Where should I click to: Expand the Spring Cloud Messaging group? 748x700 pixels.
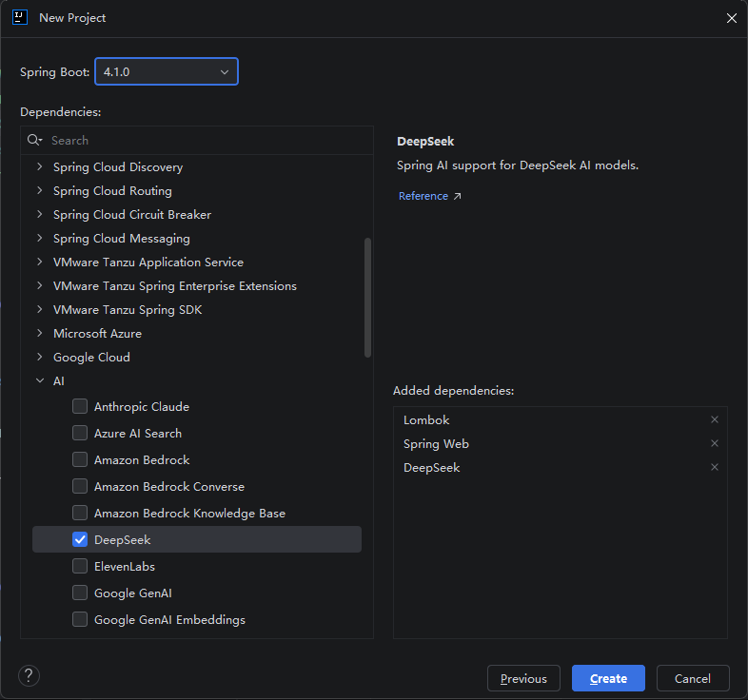[40, 239]
